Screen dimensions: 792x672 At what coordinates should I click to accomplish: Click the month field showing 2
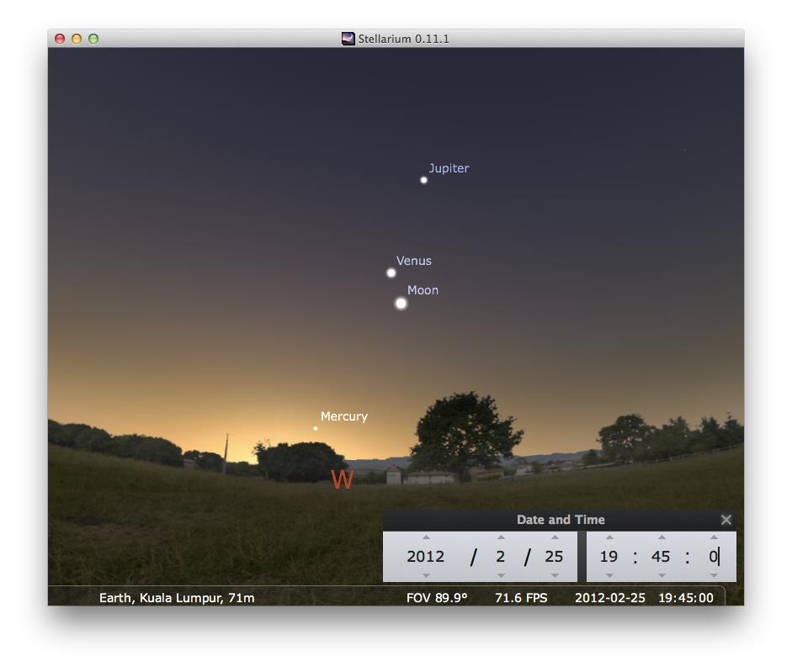coord(501,557)
